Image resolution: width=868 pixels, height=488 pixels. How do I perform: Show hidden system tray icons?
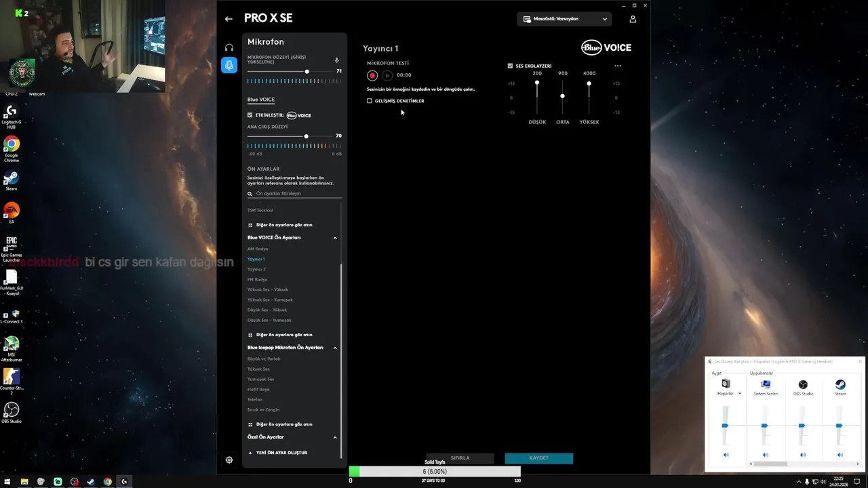(x=799, y=482)
